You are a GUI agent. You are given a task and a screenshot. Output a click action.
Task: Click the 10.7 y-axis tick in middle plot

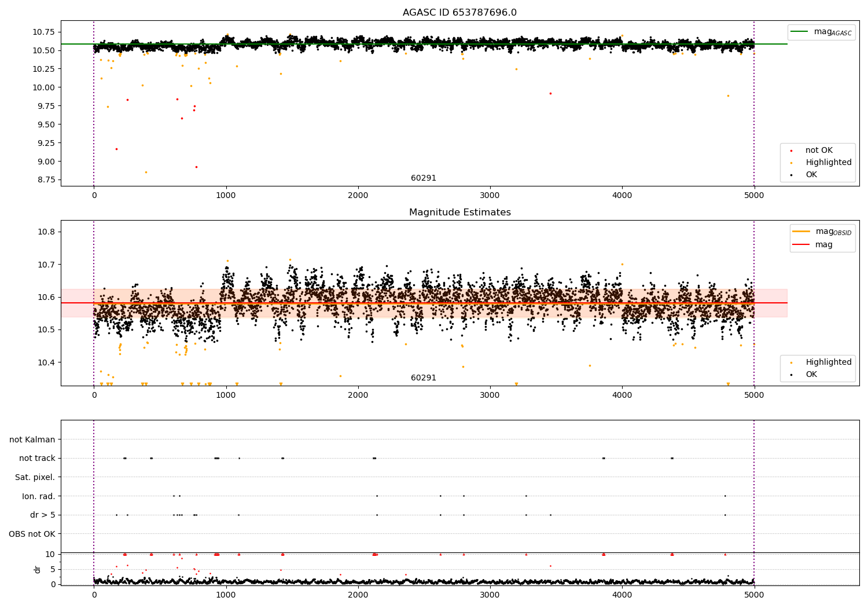(x=46, y=265)
